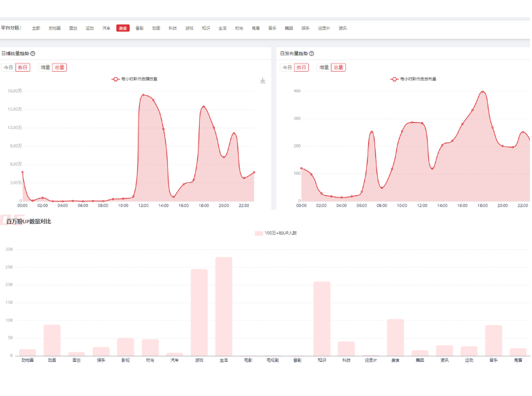532x396 pixels.
Task: Switch to 游戏 category tab
Action: pyautogui.click(x=189, y=28)
